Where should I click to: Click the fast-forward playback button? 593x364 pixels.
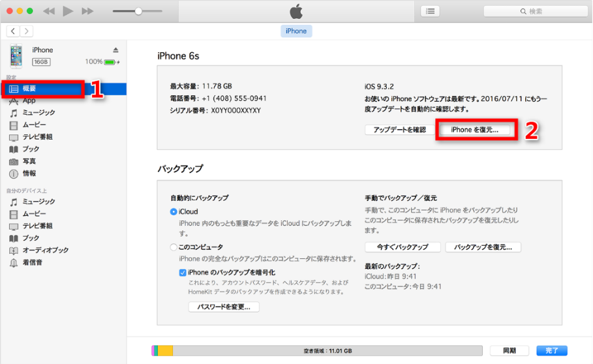point(87,11)
